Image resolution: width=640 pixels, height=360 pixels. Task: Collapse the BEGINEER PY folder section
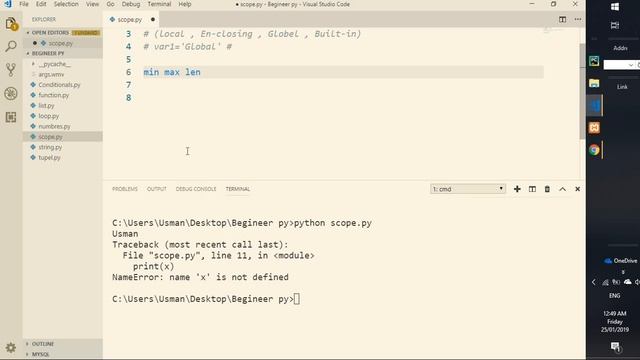click(x=62, y=53)
